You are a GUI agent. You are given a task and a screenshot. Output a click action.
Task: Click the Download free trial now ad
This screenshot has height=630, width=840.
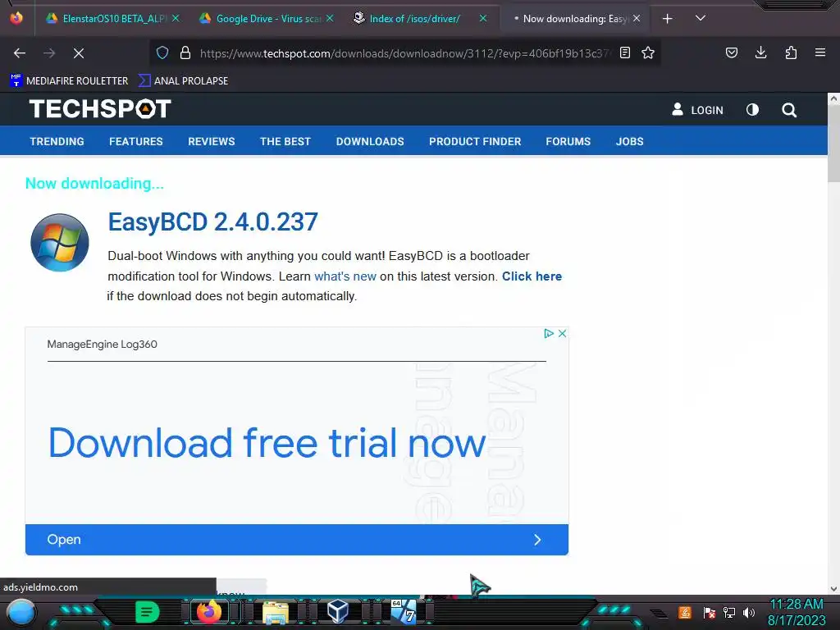click(267, 443)
